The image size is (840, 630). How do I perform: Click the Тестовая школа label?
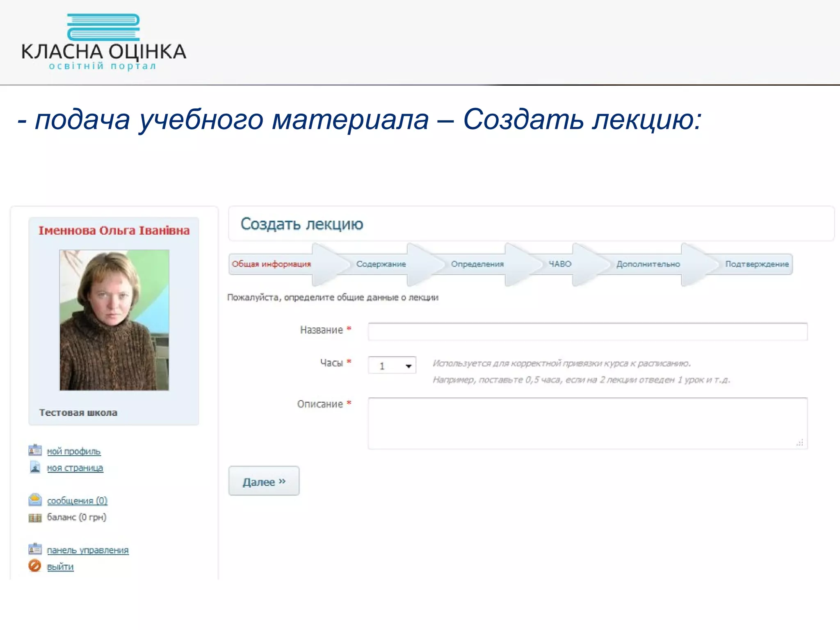[x=78, y=413]
